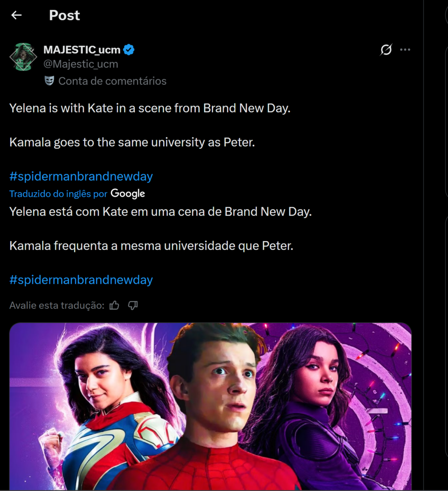Click the blue verified badge
Image resolution: width=448 pixels, height=491 pixels.
click(129, 49)
